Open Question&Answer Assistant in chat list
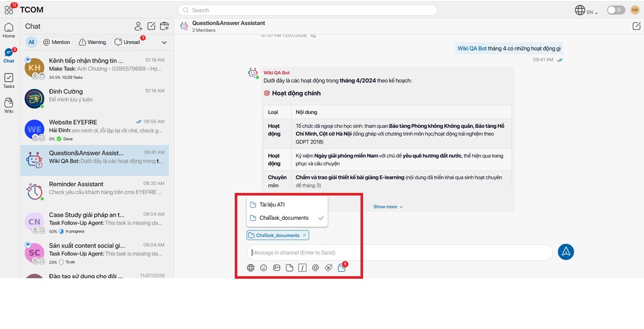The width and height of the screenshot is (644, 329). click(x=95, y=160)
